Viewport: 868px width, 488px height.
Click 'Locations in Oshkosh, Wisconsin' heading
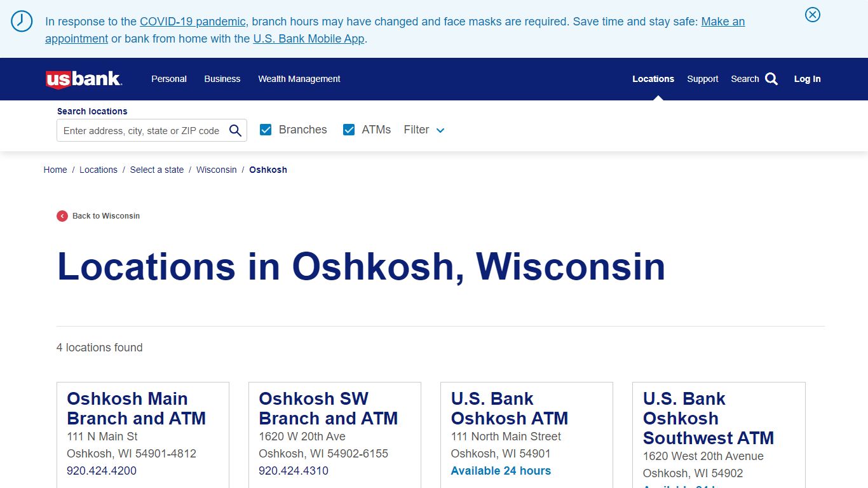[361, 266]
